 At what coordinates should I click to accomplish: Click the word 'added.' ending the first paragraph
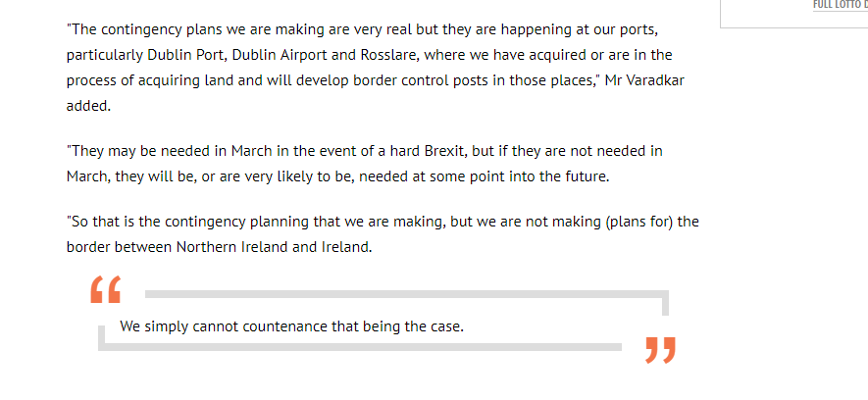tap(88, 106)
